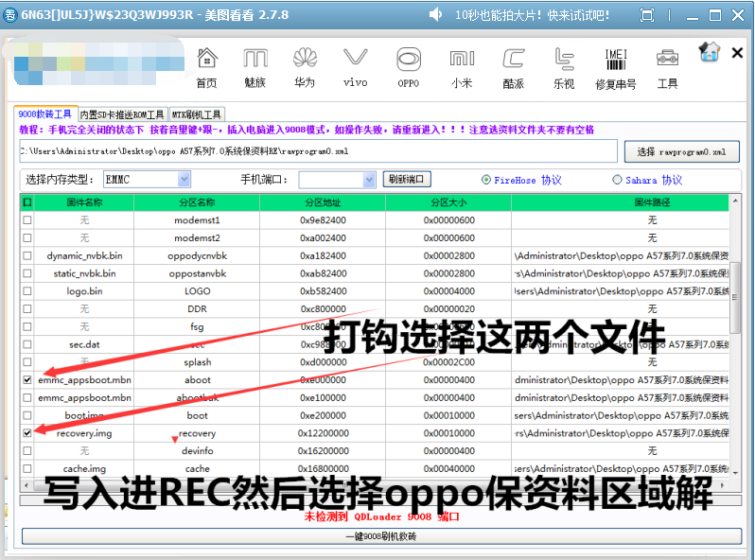
Task: Click the 分区名称 column header
Action: [x=197, y=202]
